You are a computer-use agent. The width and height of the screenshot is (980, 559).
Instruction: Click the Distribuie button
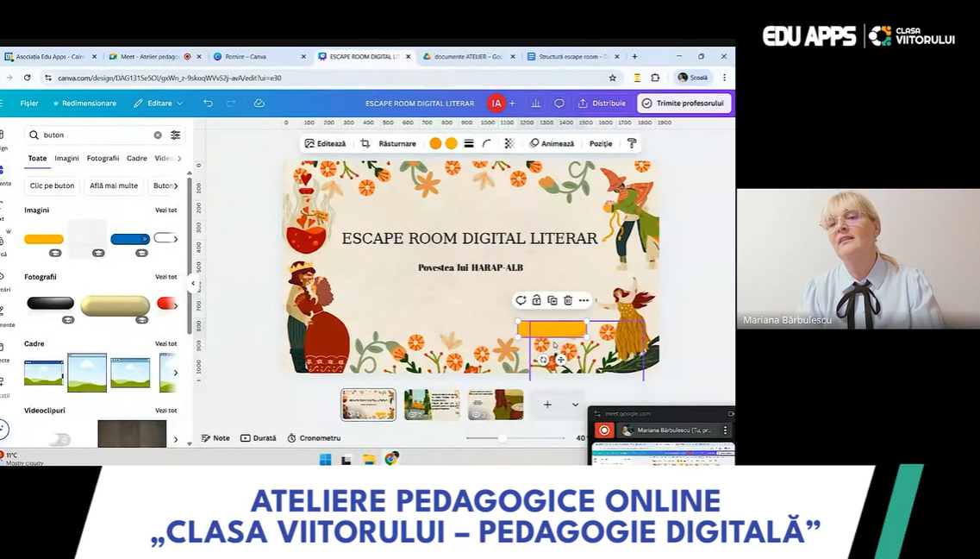[x=602, y=104]
